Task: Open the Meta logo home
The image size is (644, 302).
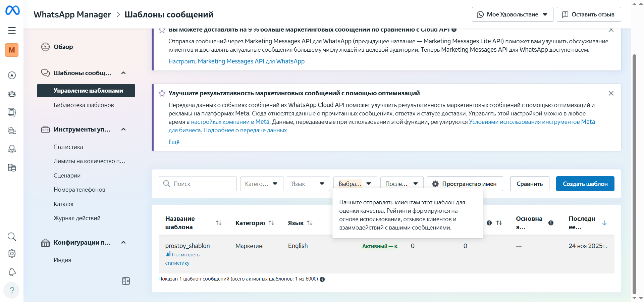Action: (12, 10)
